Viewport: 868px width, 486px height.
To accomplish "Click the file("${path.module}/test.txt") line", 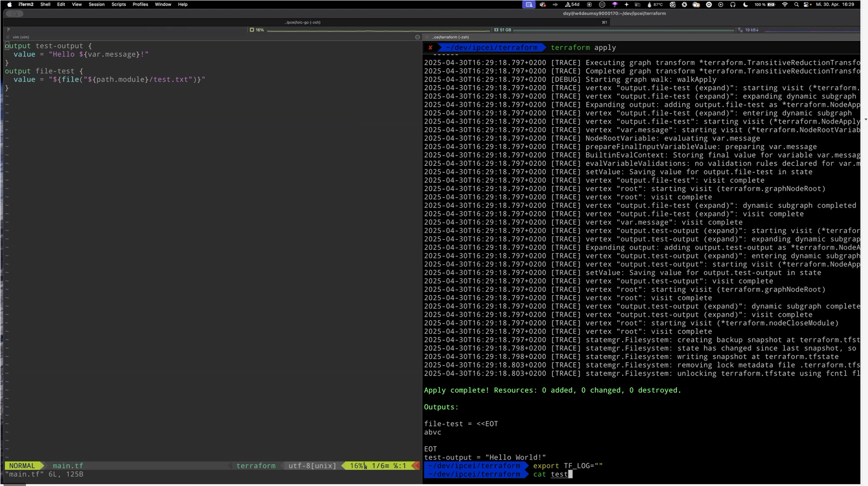I will tap(110, 80).
